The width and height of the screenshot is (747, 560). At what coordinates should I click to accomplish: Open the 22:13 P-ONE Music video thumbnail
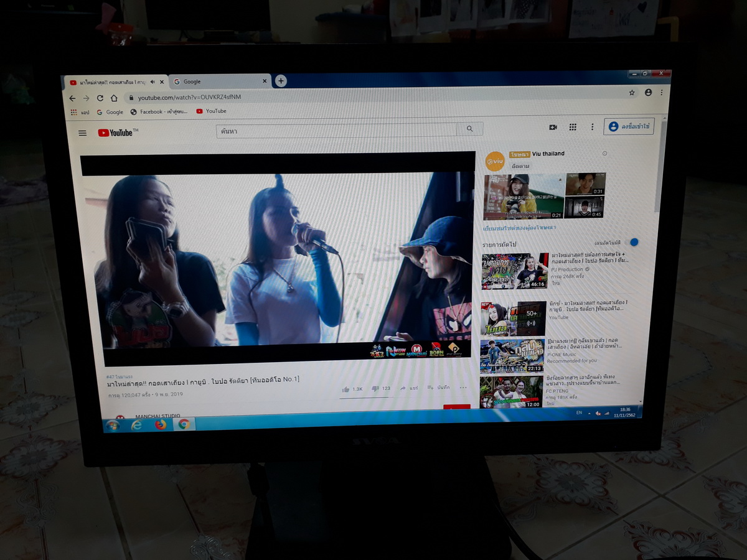coord(512,357)
